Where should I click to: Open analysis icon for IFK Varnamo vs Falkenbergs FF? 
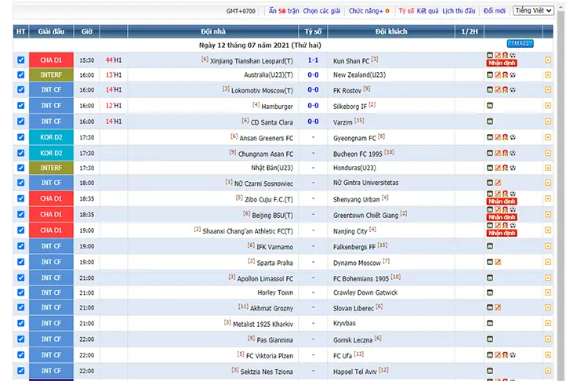click(490, 246)
